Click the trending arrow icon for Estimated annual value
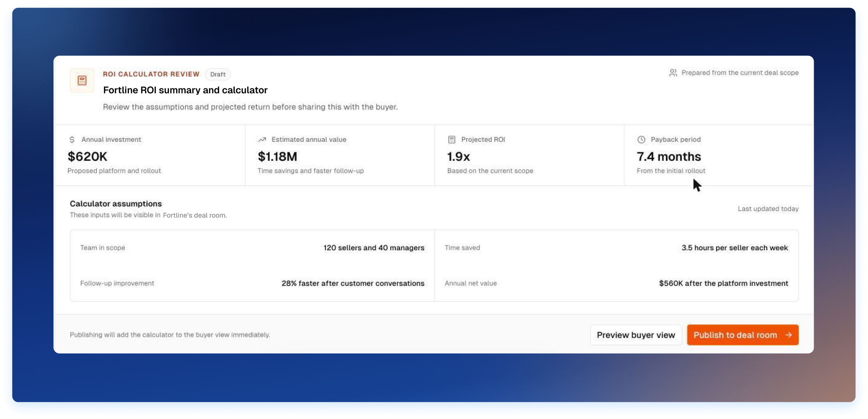 [262, 140]
